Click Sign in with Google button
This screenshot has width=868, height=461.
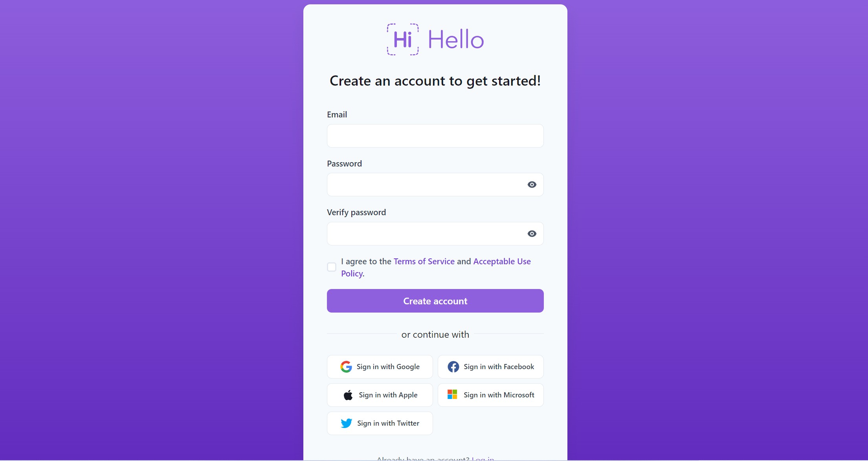[380, 367]
